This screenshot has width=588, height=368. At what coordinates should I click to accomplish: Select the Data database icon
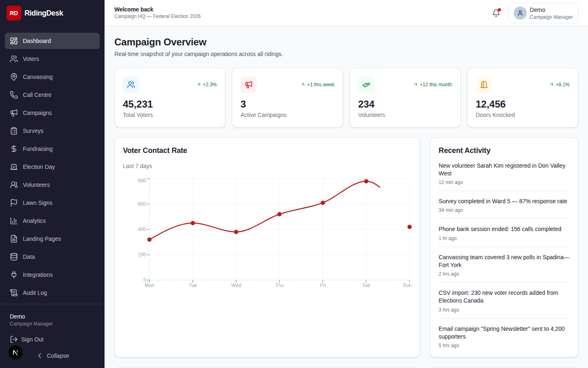click(13, 257)
